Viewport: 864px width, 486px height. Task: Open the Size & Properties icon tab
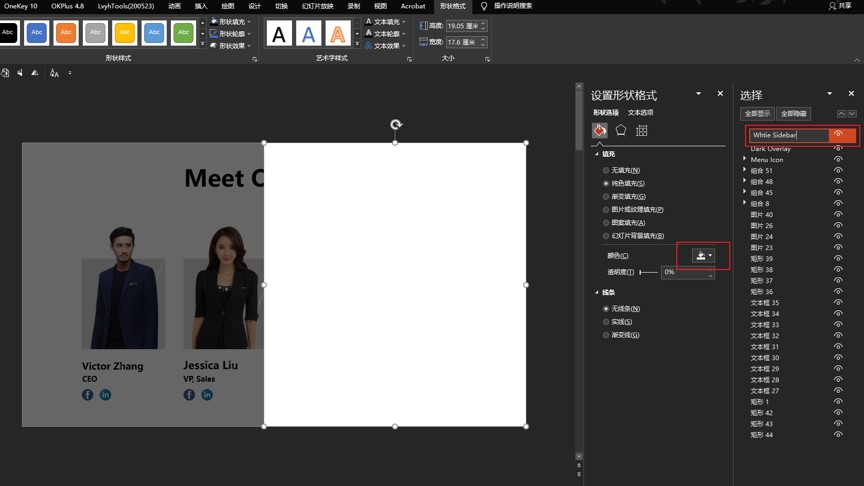642,131
